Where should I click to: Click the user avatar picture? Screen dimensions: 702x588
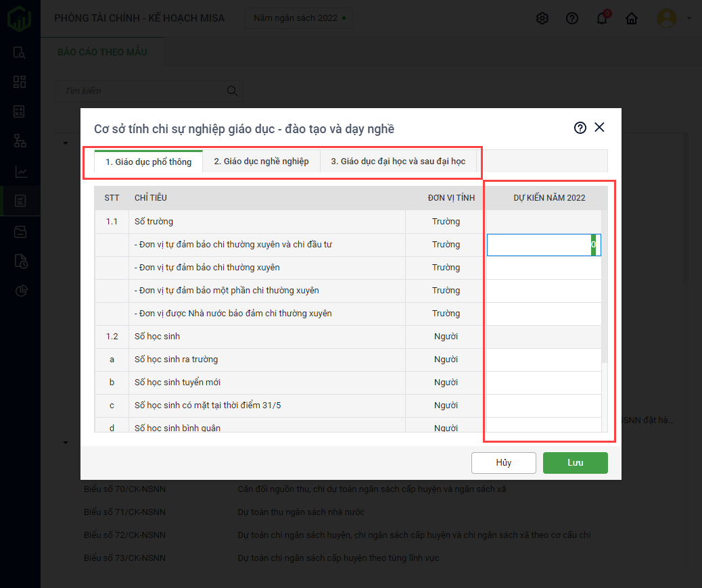(667, 18)
